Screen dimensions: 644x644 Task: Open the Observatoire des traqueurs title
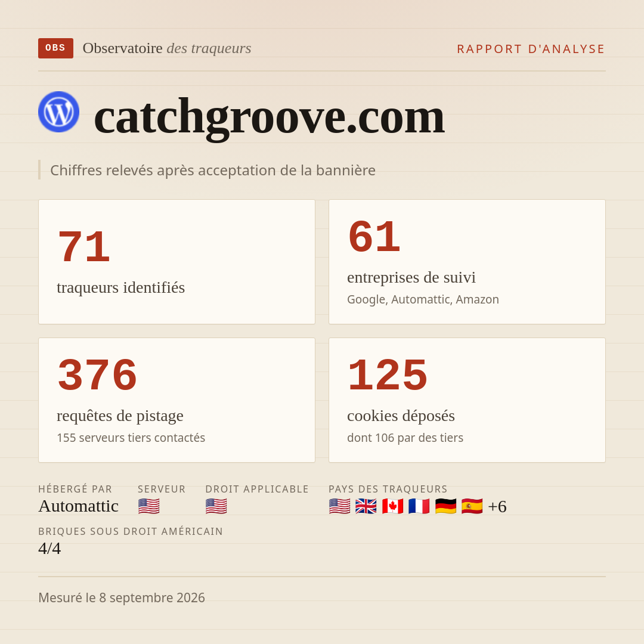(167, 48)
